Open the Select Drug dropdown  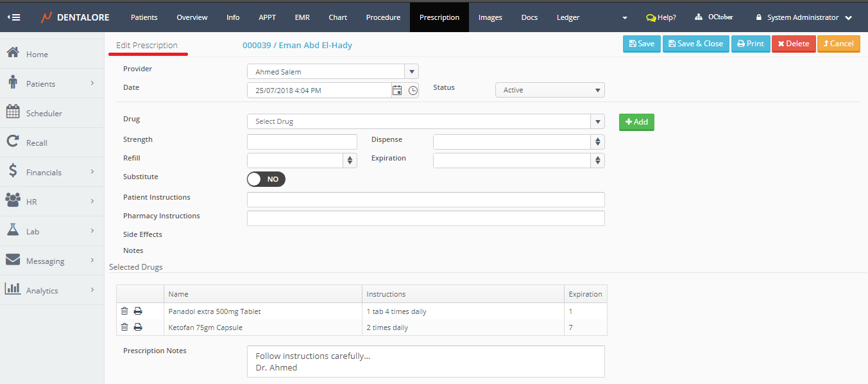point(425,121)
